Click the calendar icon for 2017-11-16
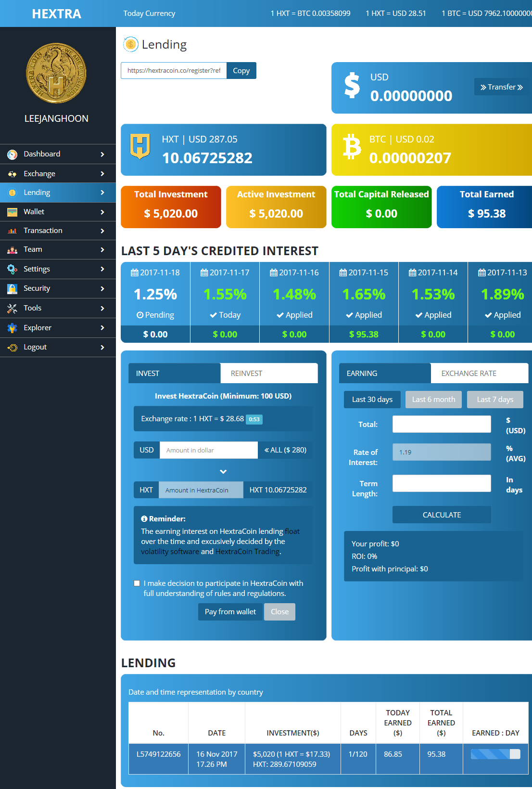 point(274,273)
